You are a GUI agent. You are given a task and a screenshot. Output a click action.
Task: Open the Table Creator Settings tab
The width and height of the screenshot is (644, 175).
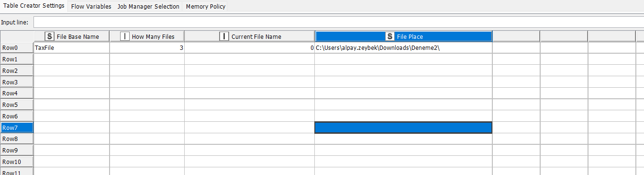[x=34, y=6]
